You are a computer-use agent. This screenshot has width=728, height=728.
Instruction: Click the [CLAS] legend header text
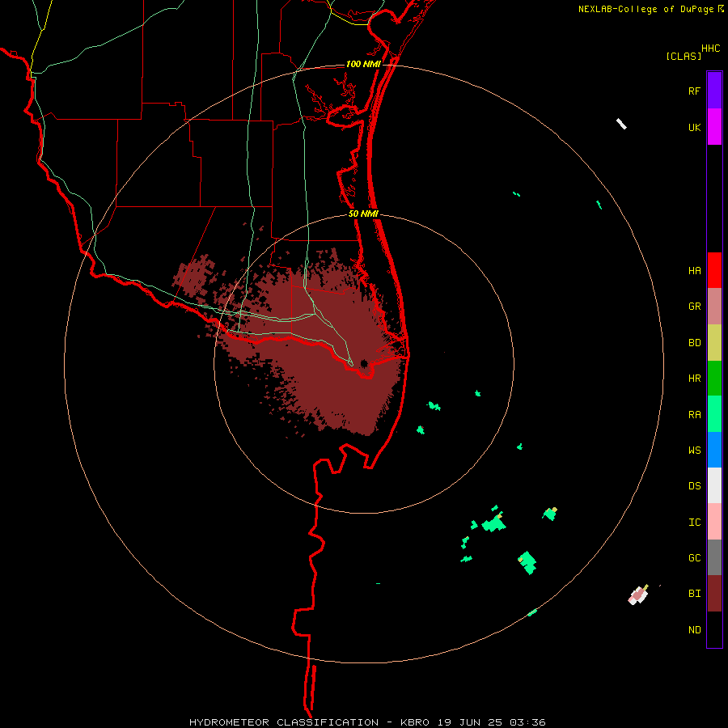point(684,57)
